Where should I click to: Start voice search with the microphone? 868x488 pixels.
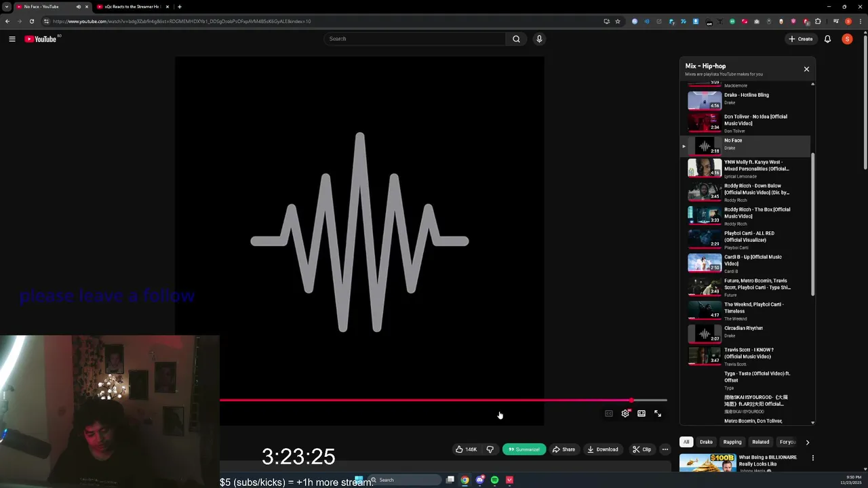click(539, 39)
